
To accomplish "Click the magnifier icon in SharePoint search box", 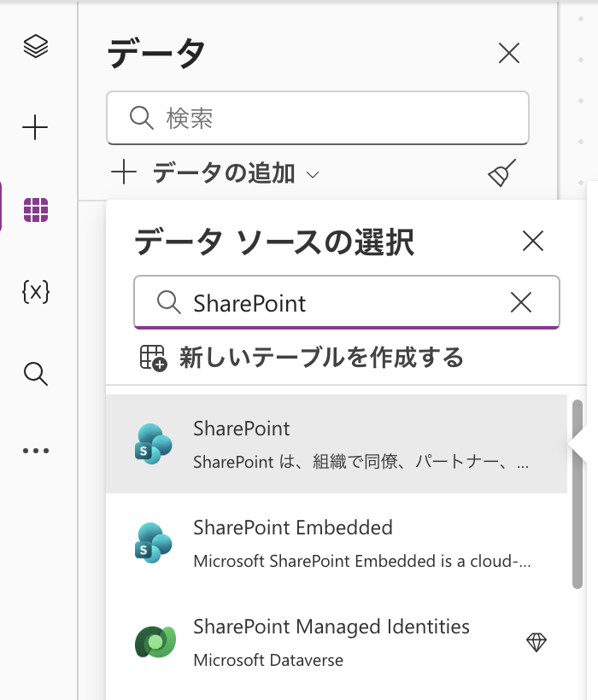I will pos(169,302).
